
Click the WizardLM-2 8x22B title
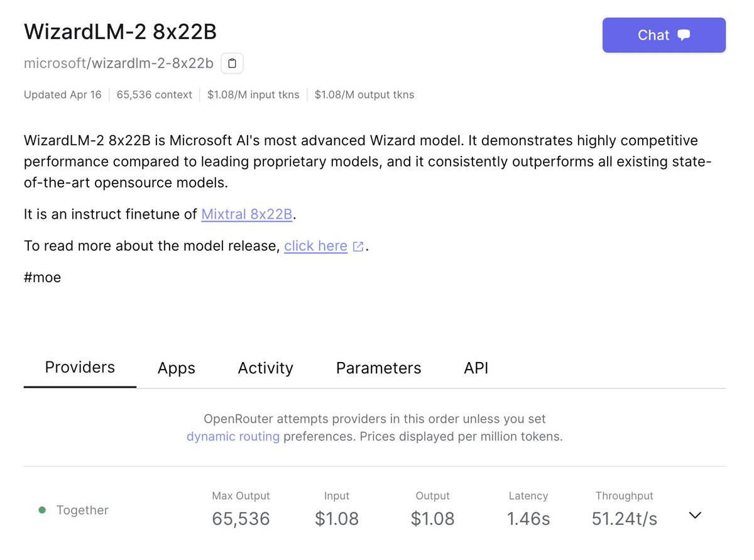pos(120,32)
